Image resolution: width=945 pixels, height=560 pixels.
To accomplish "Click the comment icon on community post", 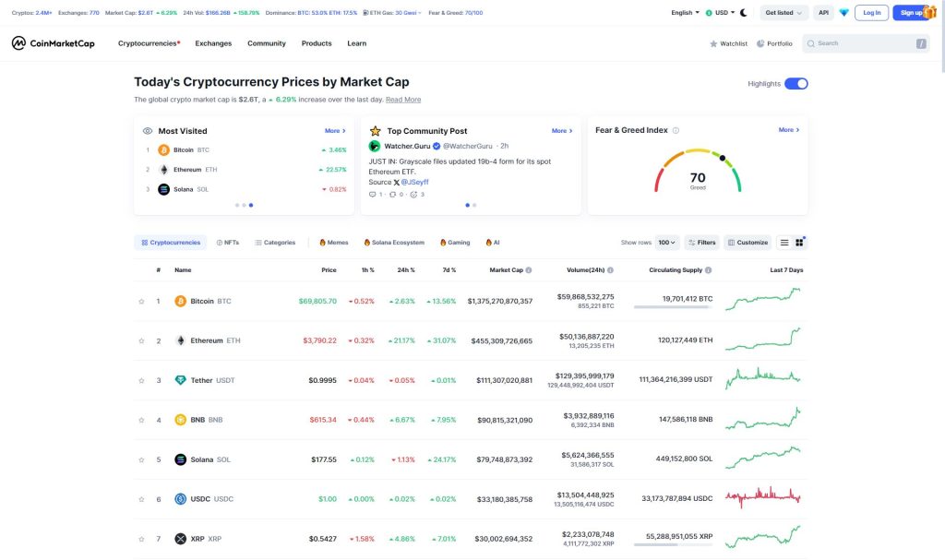I will (373, 194).
